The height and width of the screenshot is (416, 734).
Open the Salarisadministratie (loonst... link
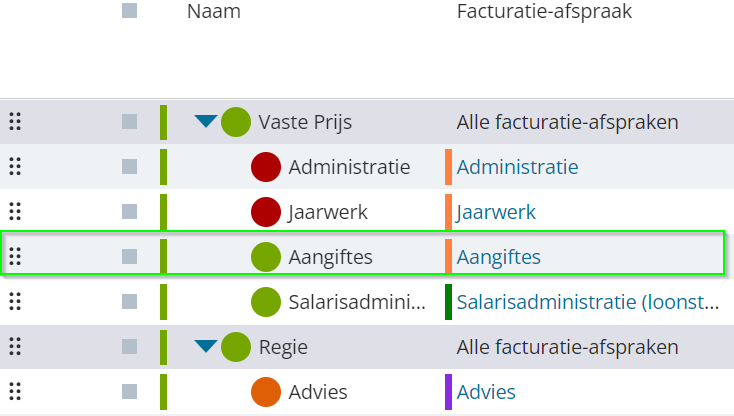[587, 302]
